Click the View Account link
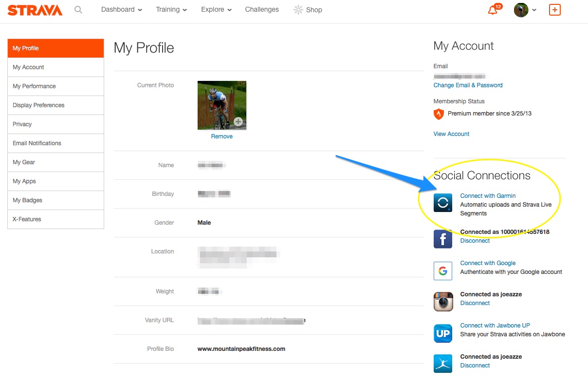 pos(451,134)
